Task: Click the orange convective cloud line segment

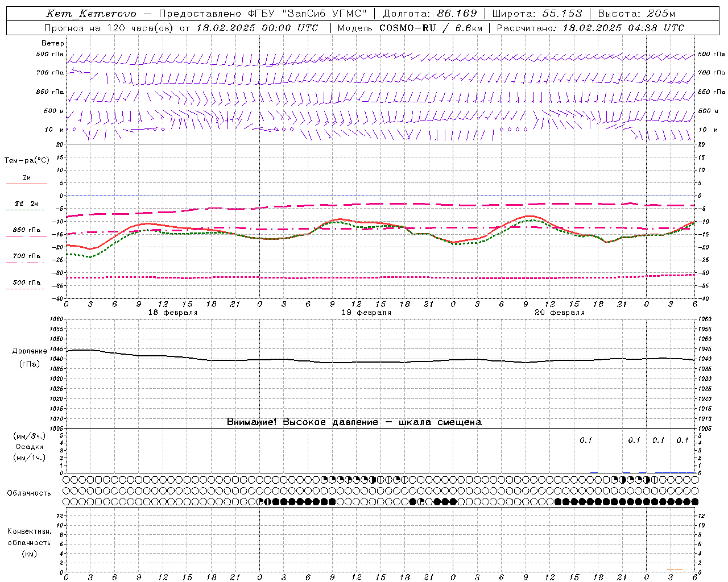Action: pyautogui.click(x=674, y=569)
